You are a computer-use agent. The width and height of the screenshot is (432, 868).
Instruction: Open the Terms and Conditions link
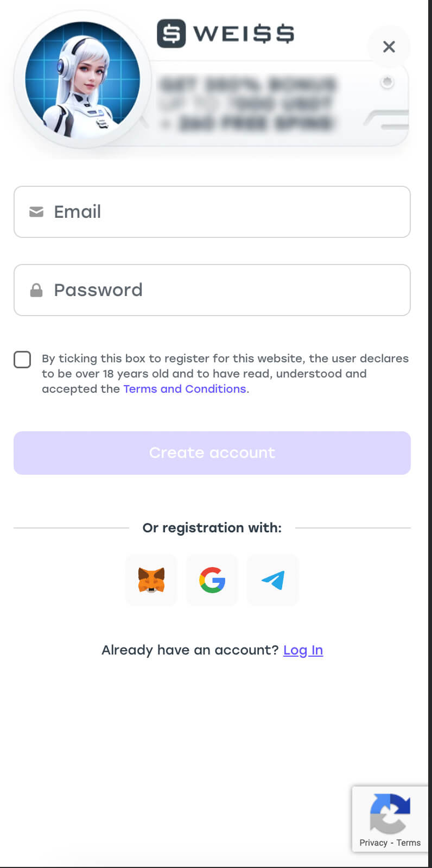185,389
